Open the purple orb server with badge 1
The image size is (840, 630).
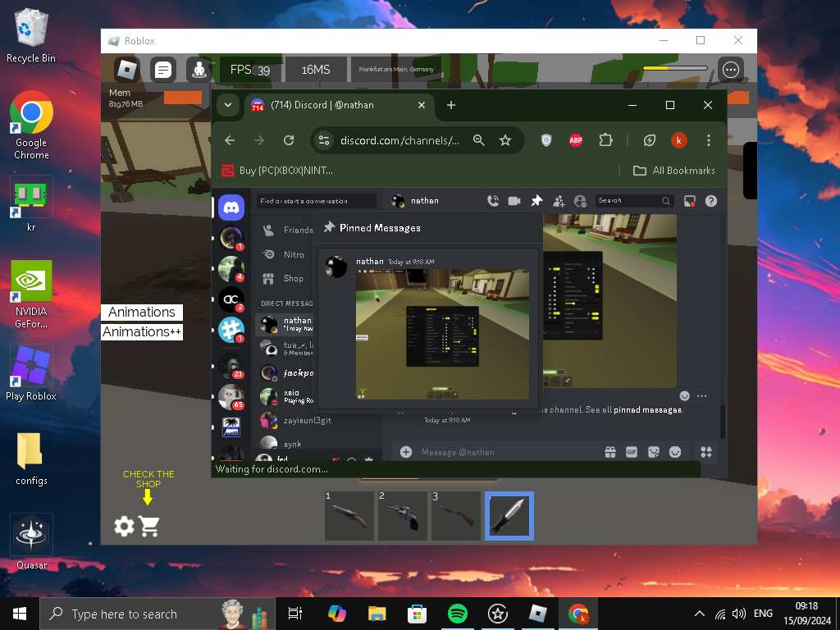[231, 239]
